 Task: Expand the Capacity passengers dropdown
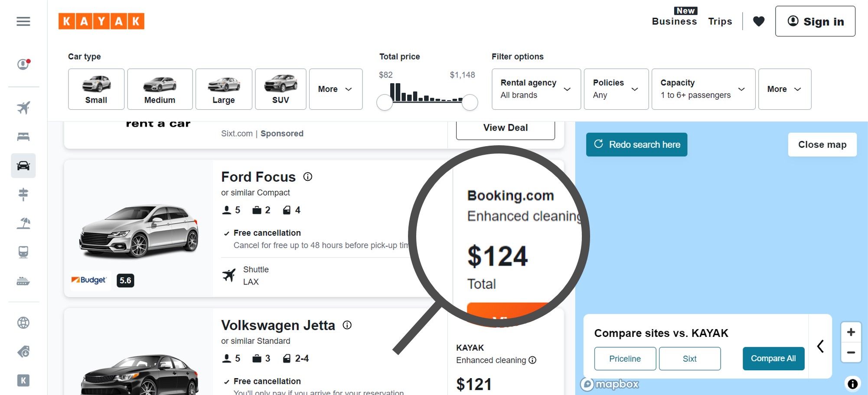(703, 89)
